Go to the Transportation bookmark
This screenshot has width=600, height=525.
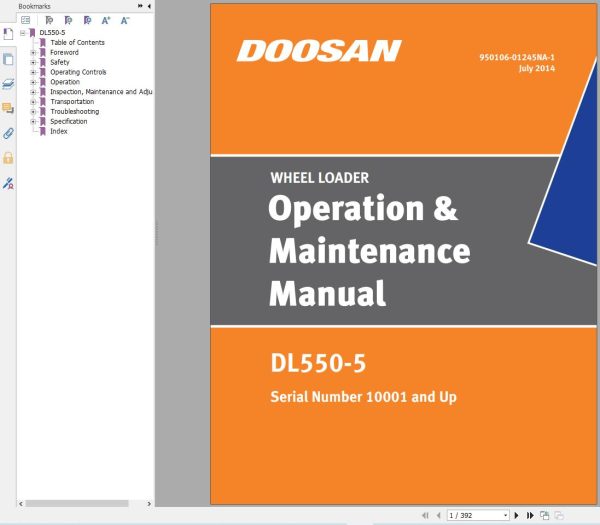(x=72, y=102)
